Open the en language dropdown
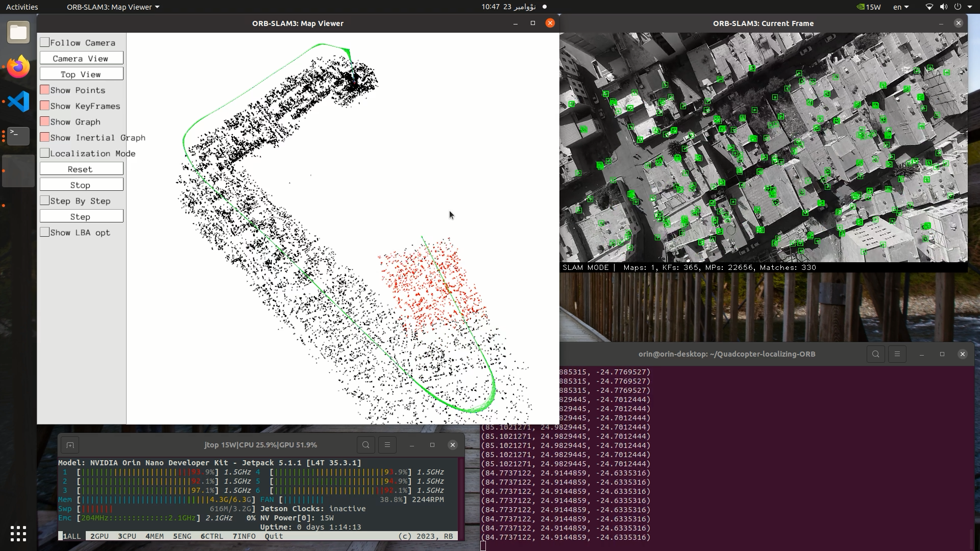The image size is (980, 551). 901,7
